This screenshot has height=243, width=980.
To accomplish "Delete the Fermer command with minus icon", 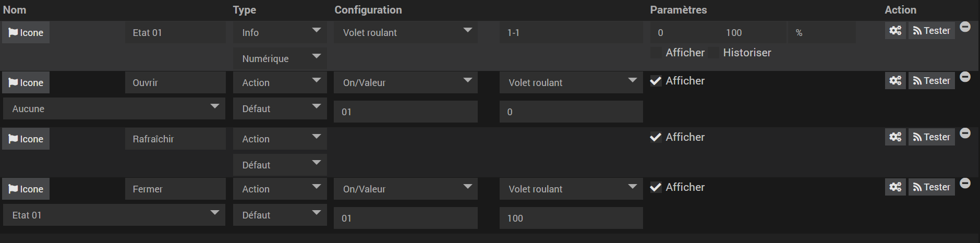I will coord(965,183).
